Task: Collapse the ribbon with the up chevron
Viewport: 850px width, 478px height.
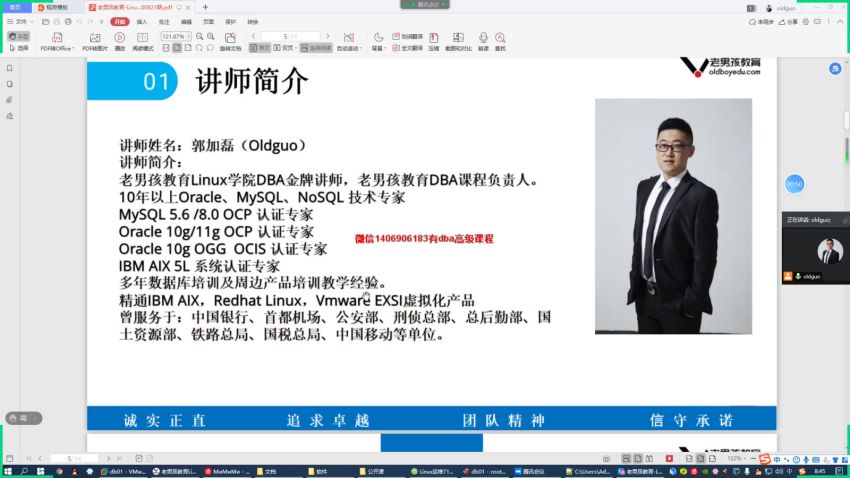Action: click(840, 22)
